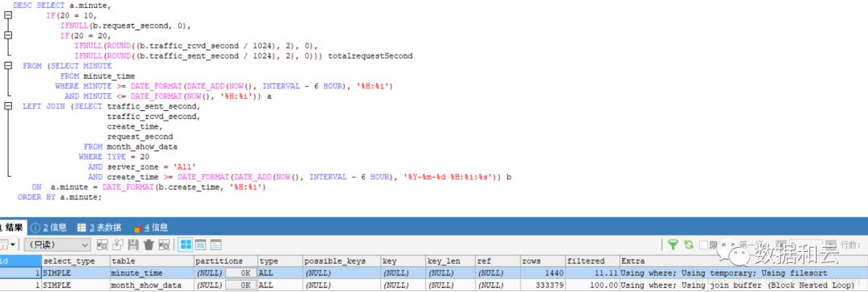Select the rows value 333379
Screen dimensions: 868x292
pos(542,286)
